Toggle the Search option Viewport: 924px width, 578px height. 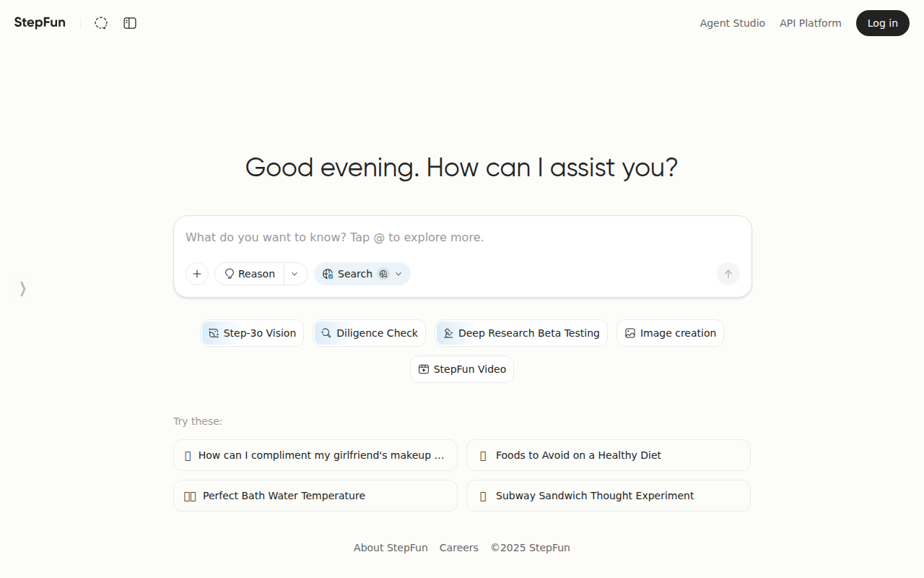coord(347,274)
